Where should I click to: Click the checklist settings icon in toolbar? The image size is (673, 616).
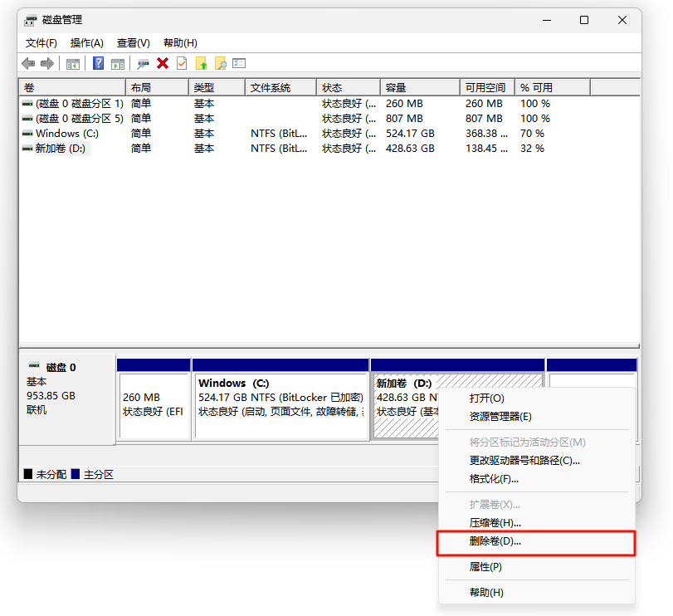pos(240,64)
